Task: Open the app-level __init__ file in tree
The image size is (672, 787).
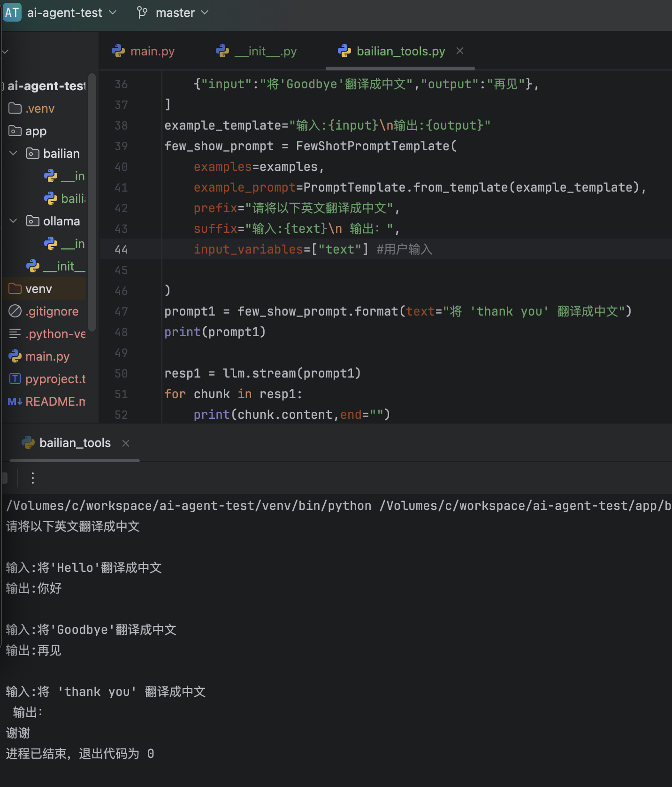Action: 64,266
